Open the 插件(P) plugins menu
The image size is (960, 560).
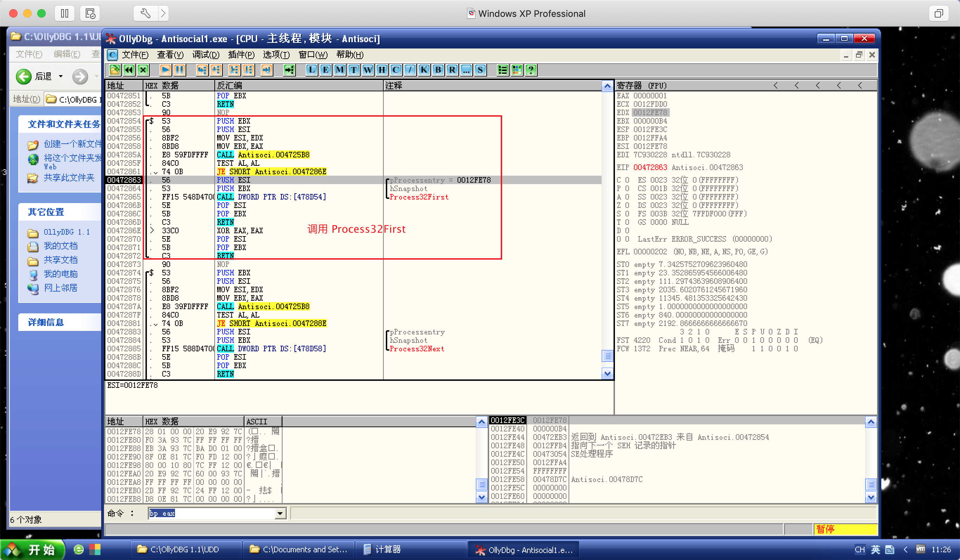pos(241,55)
